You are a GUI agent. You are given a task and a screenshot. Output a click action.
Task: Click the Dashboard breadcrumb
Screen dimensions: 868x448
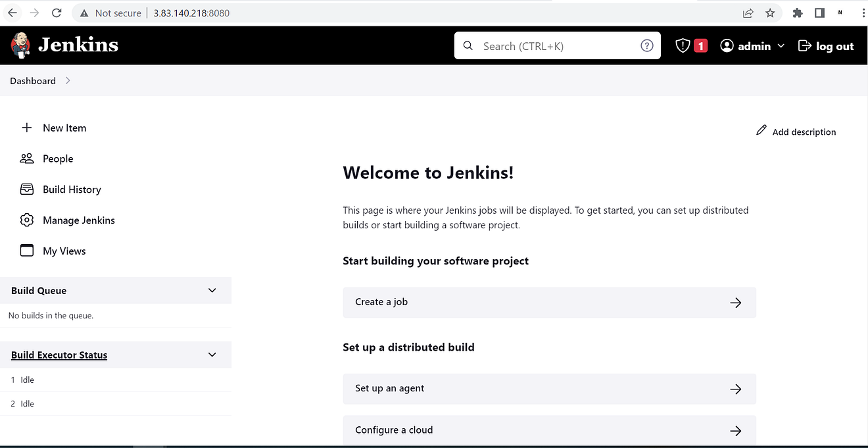[x=33, y=81]
